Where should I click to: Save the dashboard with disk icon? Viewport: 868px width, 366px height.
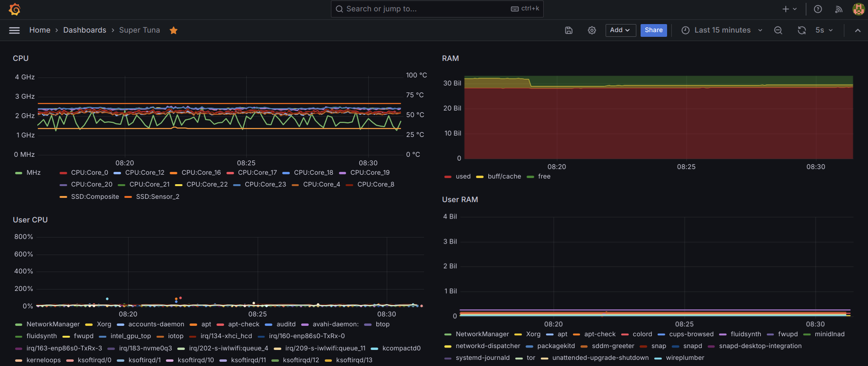(569, 30)
